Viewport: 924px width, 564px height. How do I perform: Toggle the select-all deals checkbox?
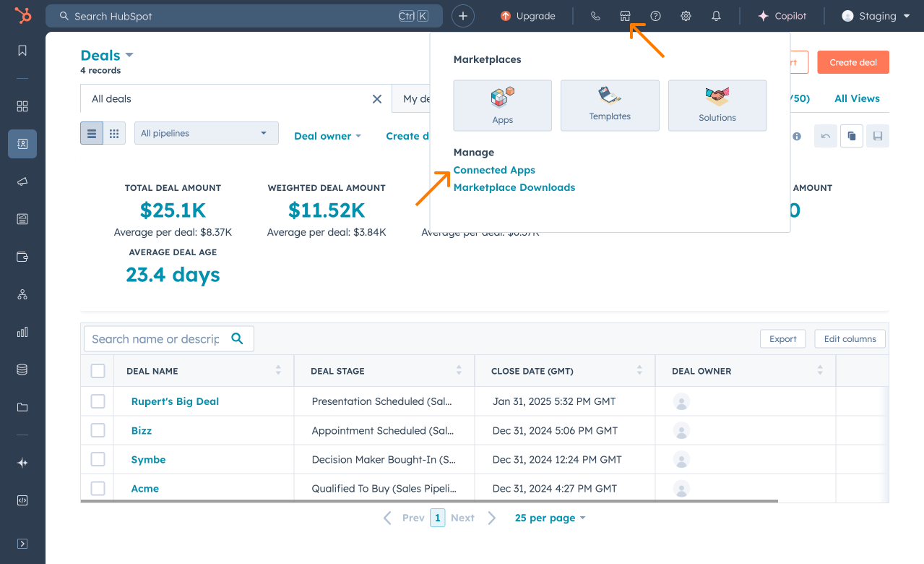click(98, 371)
